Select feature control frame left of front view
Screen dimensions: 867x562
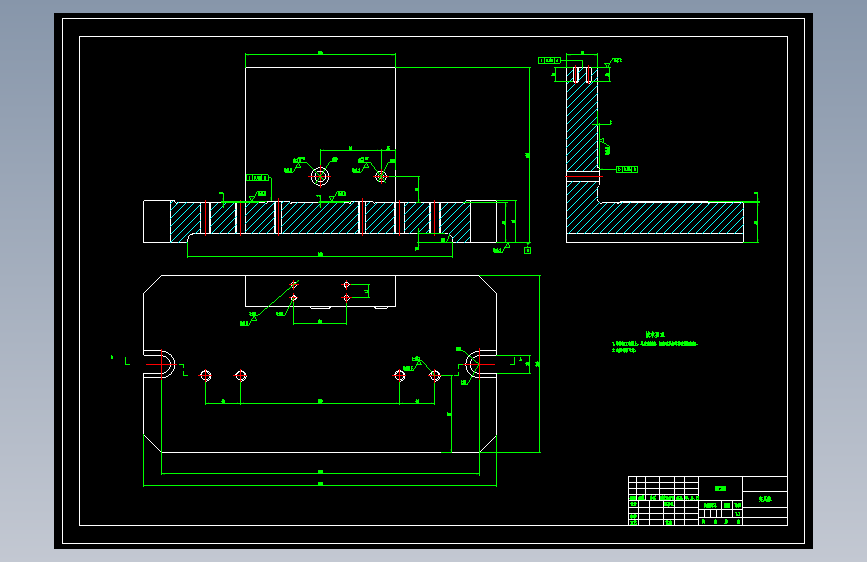coord(258,178)
